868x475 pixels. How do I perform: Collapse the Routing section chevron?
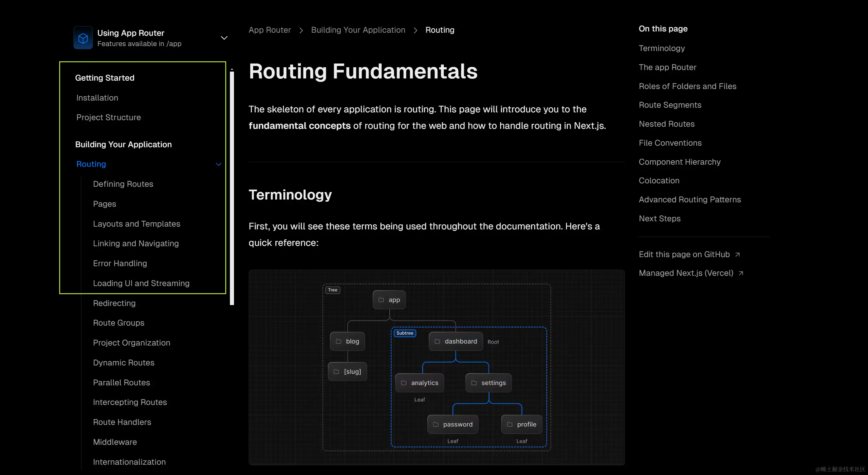tap(218, 164)
